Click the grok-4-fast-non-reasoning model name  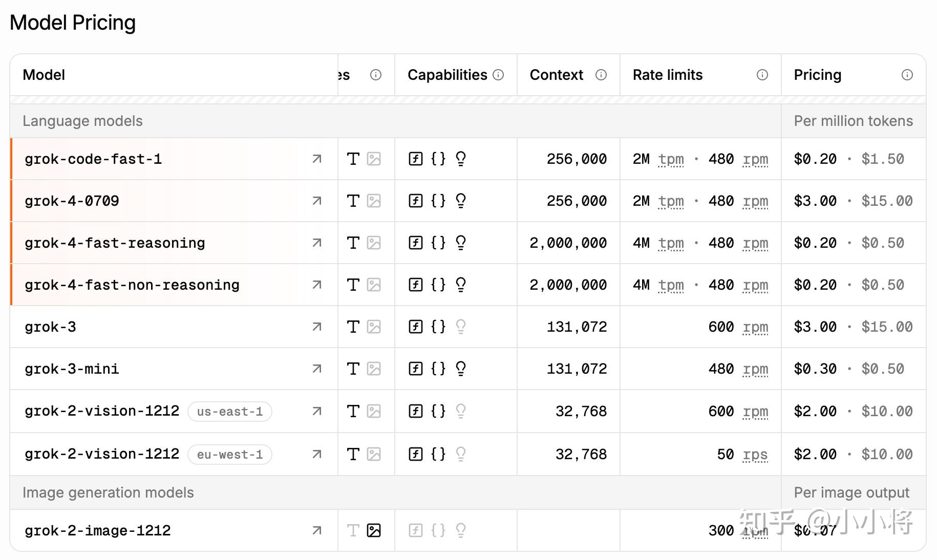tap(132, 285)
